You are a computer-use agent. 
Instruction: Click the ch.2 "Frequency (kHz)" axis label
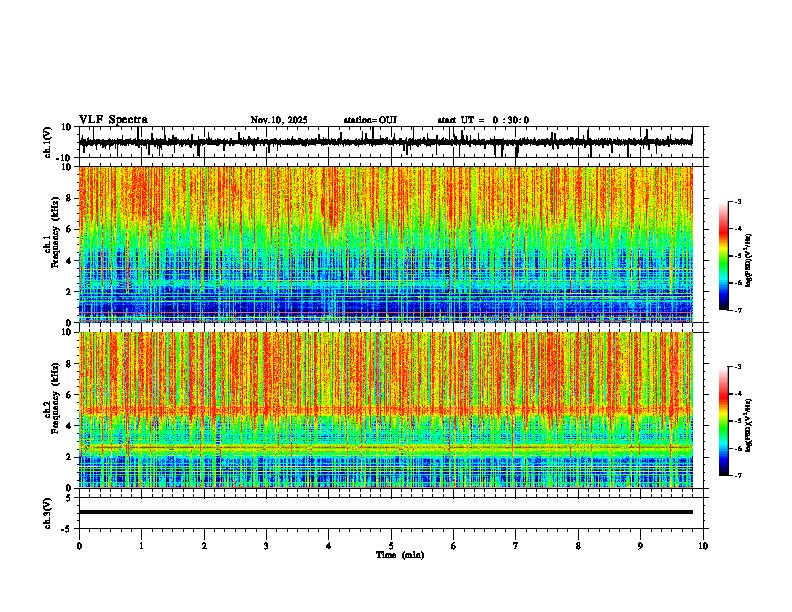(55, 398)
